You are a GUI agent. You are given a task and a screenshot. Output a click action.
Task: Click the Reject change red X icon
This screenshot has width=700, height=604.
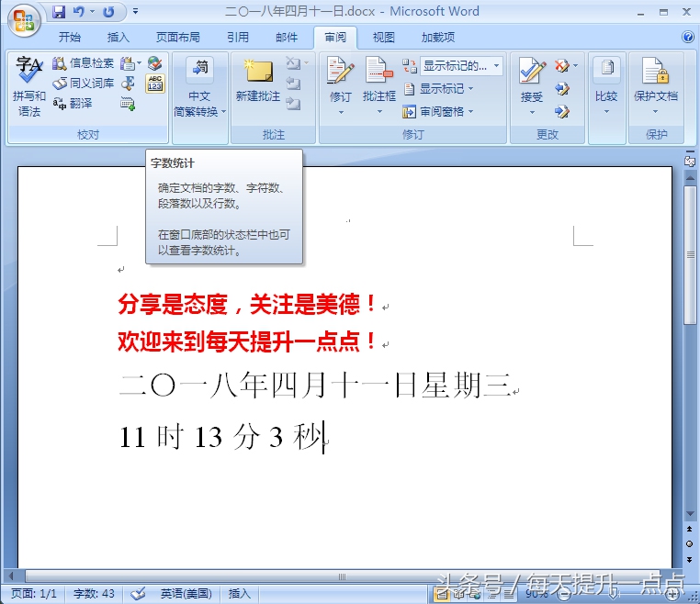click(561, 66)
